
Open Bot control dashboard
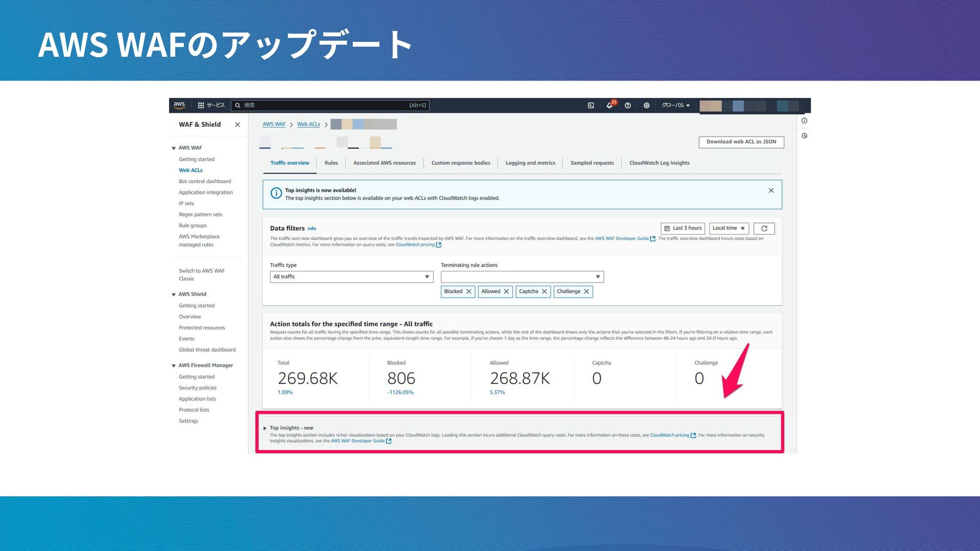click(205, 181)
